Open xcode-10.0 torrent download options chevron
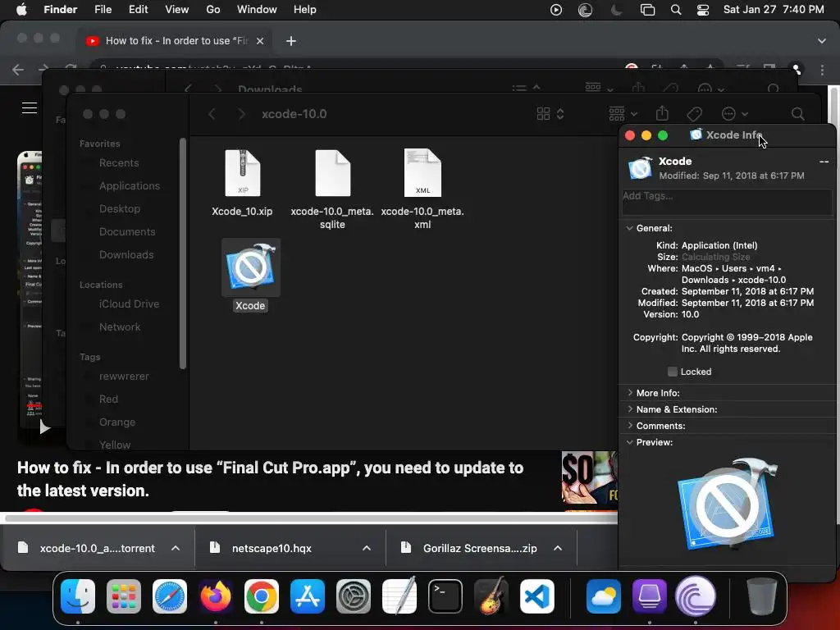 [176, 548]
